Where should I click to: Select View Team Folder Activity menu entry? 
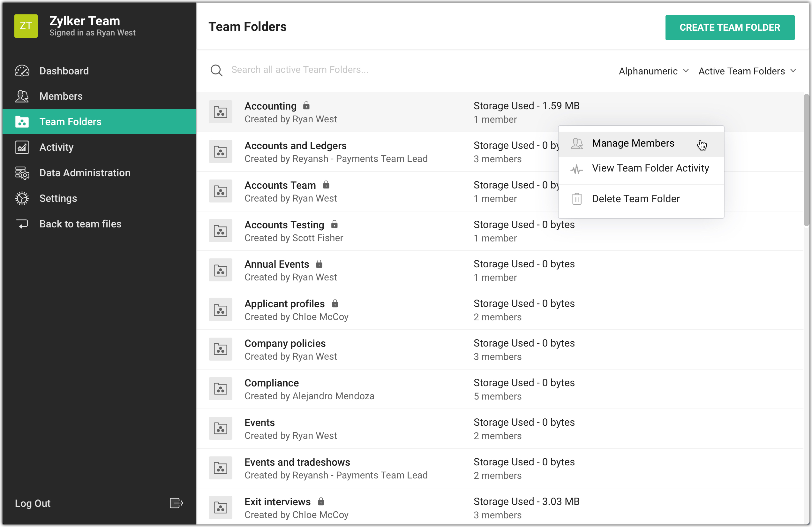click(x=650, y=168)
